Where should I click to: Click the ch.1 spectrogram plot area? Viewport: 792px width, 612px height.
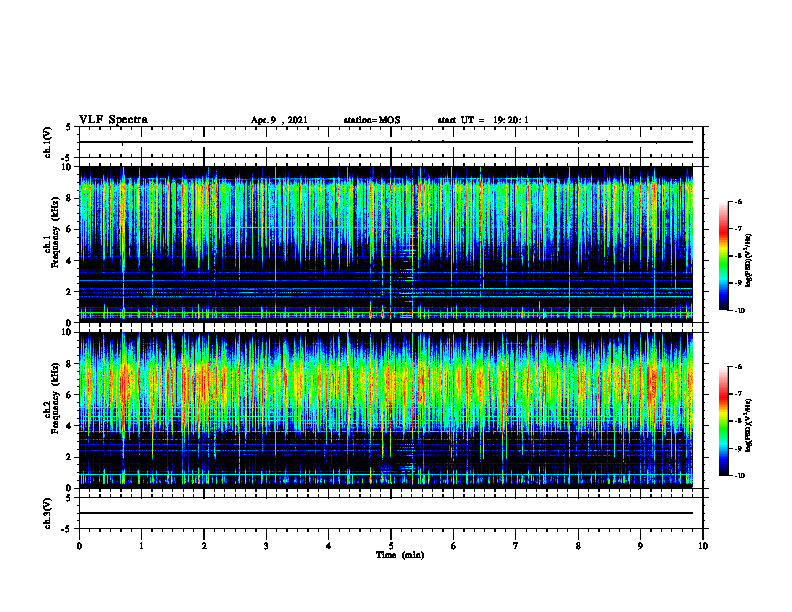pos(386,244)
